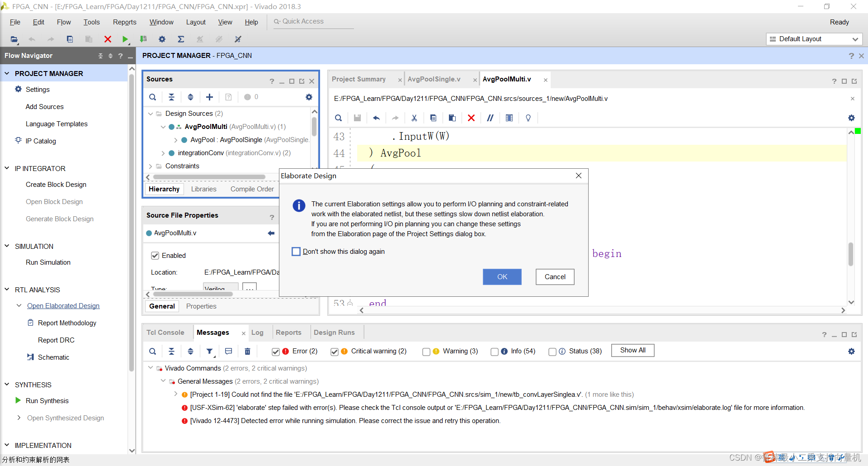Click undo arrow in editor toolbar
Screen dimensions: 868x466
pyautogui.click(x=376, y=118)
